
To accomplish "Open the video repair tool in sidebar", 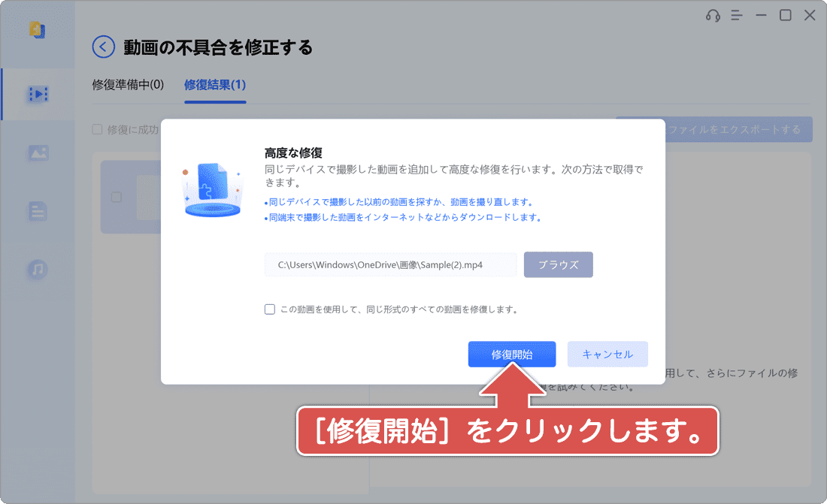I will [x=38, y=94].
